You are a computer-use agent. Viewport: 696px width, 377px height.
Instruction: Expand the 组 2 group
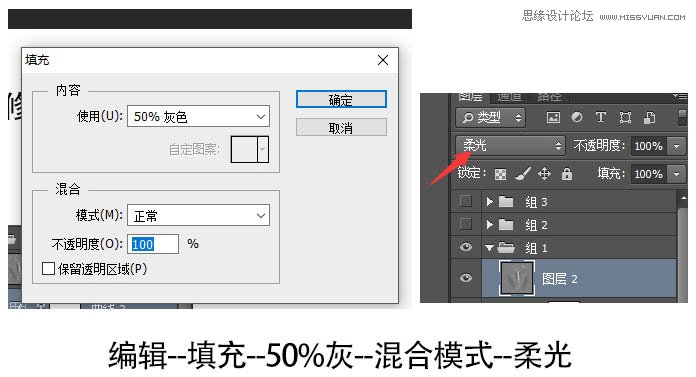(x=490, y=225)
